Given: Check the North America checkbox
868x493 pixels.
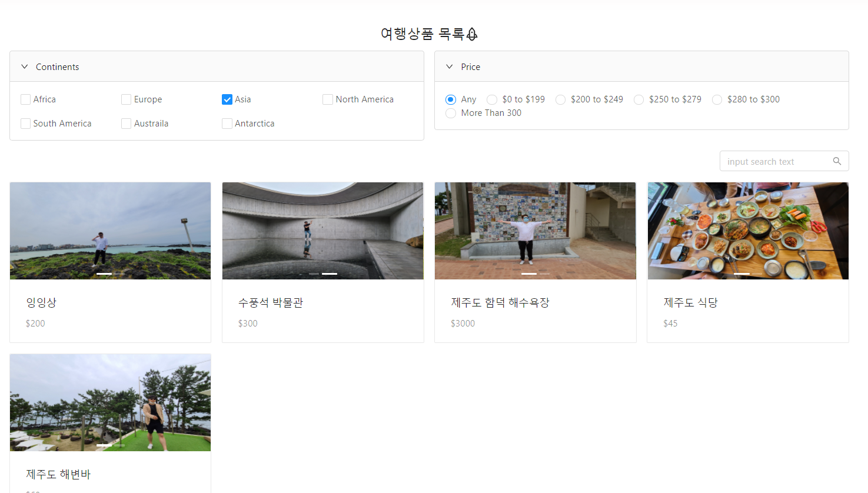Looking at the screenshot, I should coord(327,99).
